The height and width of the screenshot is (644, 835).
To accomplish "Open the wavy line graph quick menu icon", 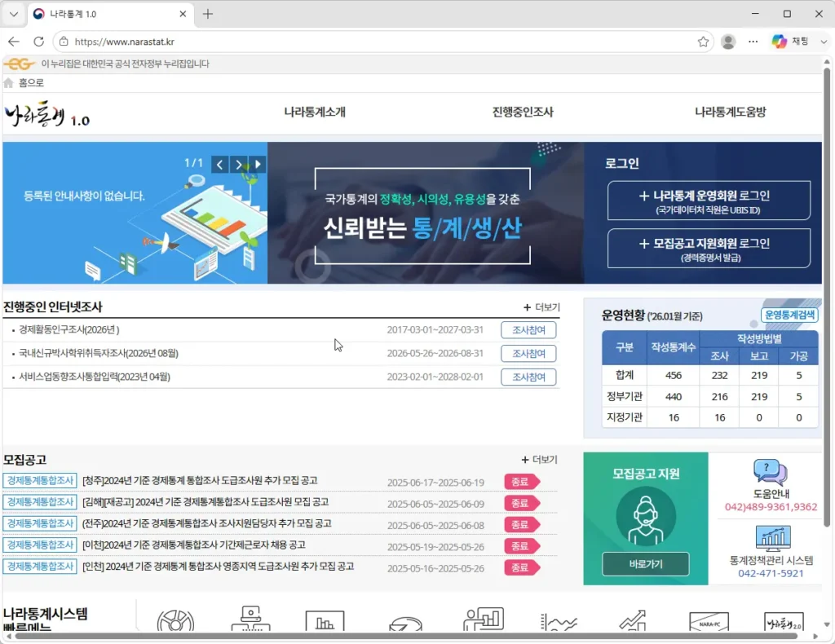I will [x=559, y=621].
